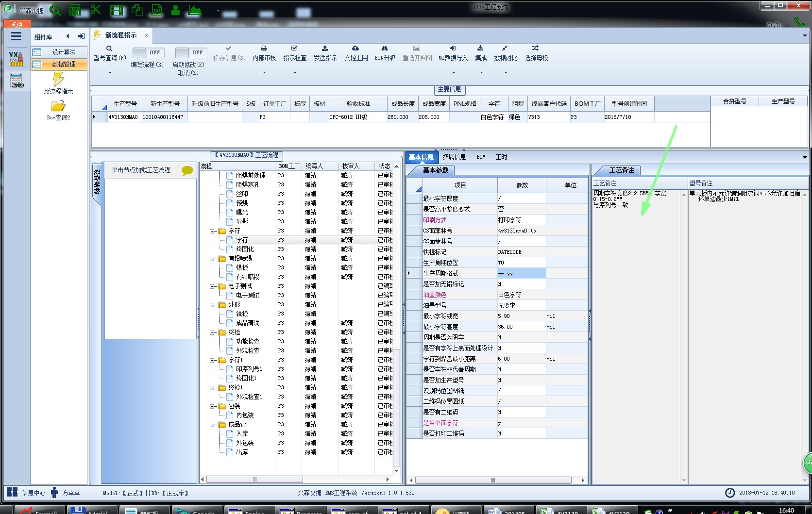Toggle the 启动修改(E) OFF switch
The width and height of the screenshot is (812, 514).
(x=191, y=52)
